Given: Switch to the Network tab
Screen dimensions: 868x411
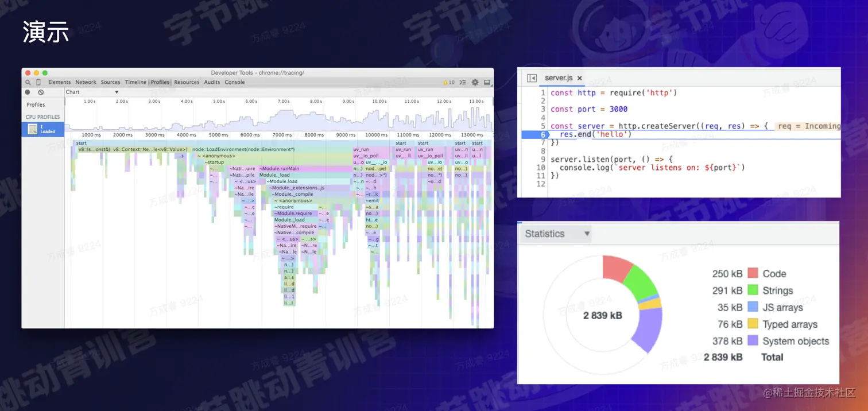Looking at the screenshot, I should 86,83.
